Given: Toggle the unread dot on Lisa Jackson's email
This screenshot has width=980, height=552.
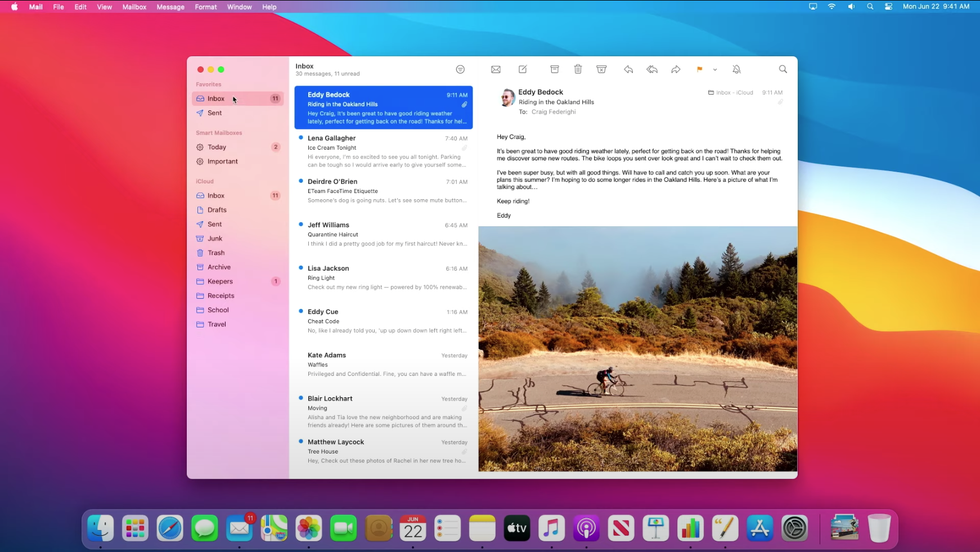Looking at the screenshot, I should [x=300, y=269].
